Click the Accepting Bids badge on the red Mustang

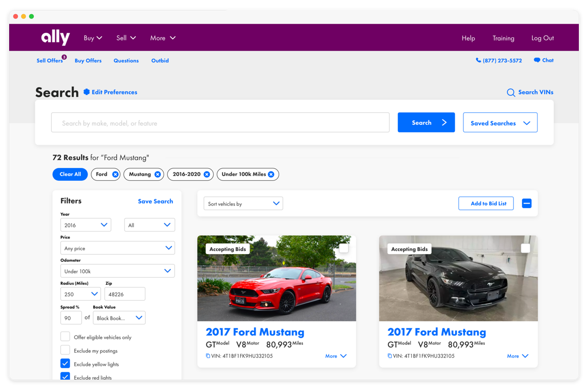228,249
